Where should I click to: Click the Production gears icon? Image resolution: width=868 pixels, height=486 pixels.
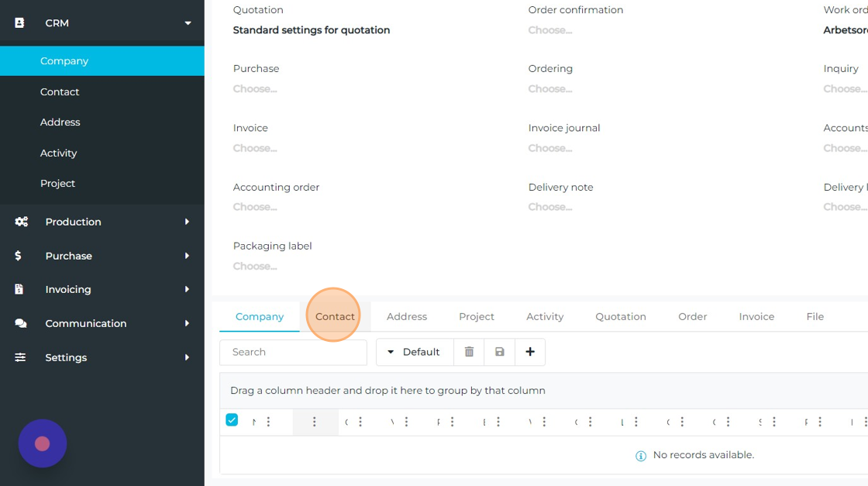tap(21, 222)
